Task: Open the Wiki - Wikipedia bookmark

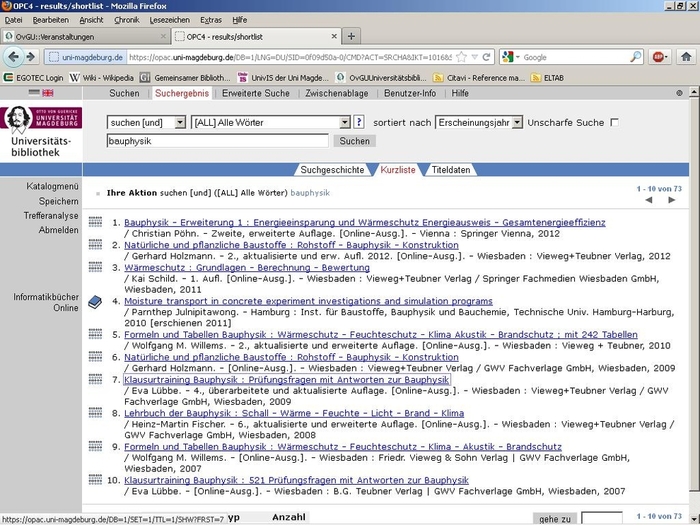Action: pos(102,78)
